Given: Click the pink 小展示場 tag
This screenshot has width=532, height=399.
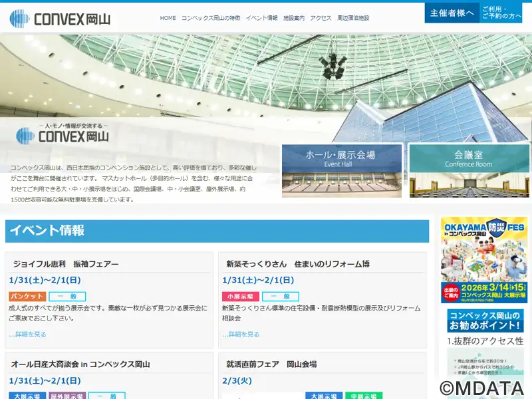Looking at the screenshot, I should click(241, 296).
